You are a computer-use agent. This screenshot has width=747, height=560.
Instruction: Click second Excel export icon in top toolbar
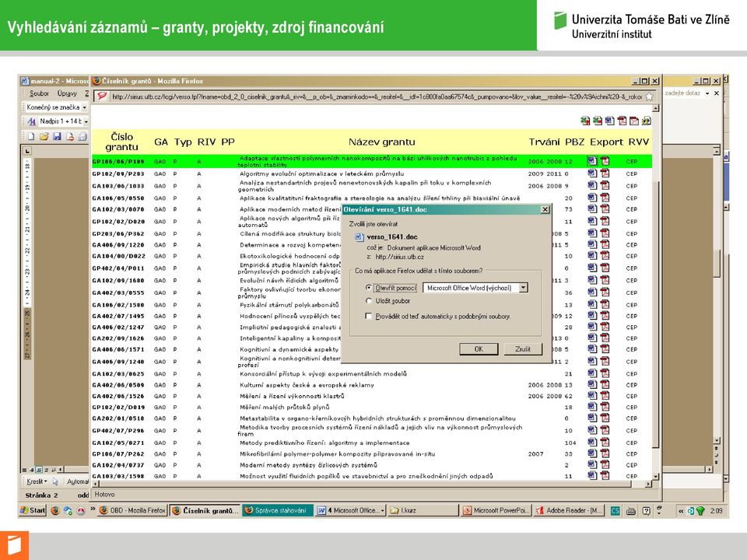pyautogui.click(x=598, y=121)
